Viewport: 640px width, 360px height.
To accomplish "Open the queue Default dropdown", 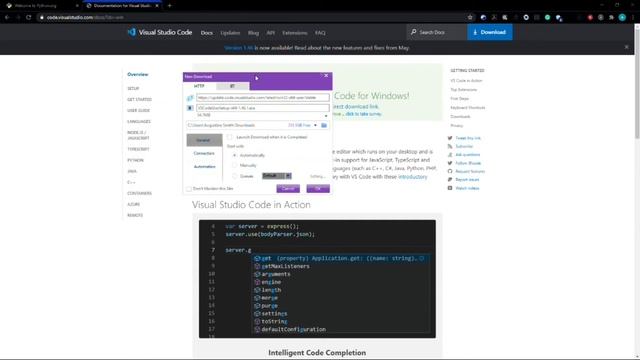I will point(277,176).
